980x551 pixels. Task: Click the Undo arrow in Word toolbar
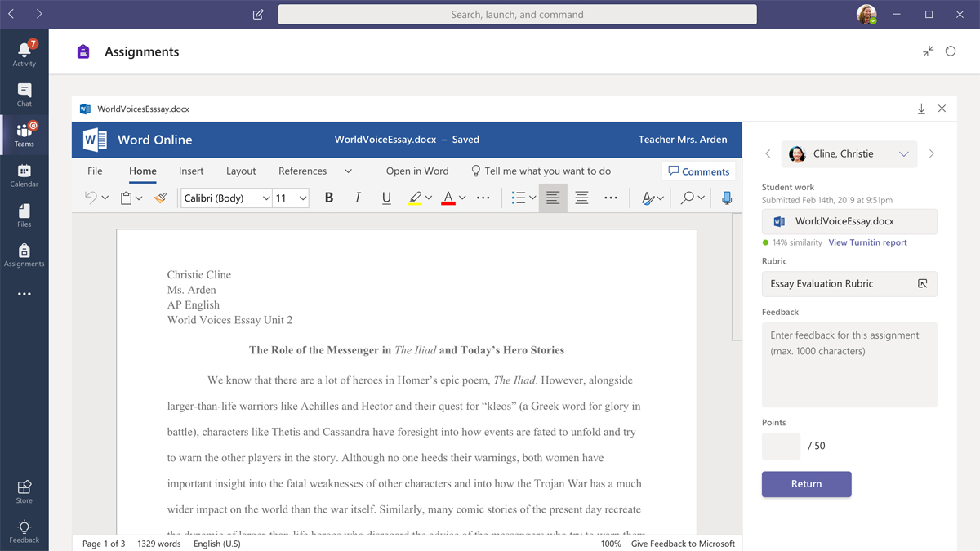coord(91,198)
